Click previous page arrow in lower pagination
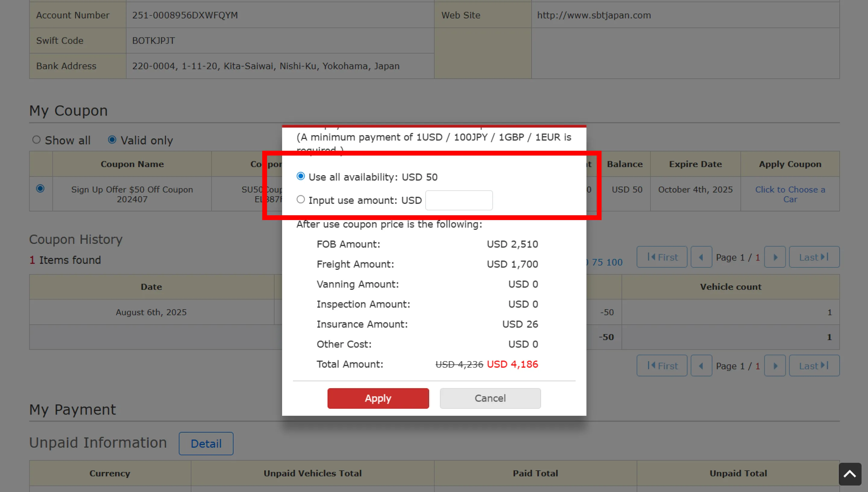The image size is (868, 492). click(701, 366)
